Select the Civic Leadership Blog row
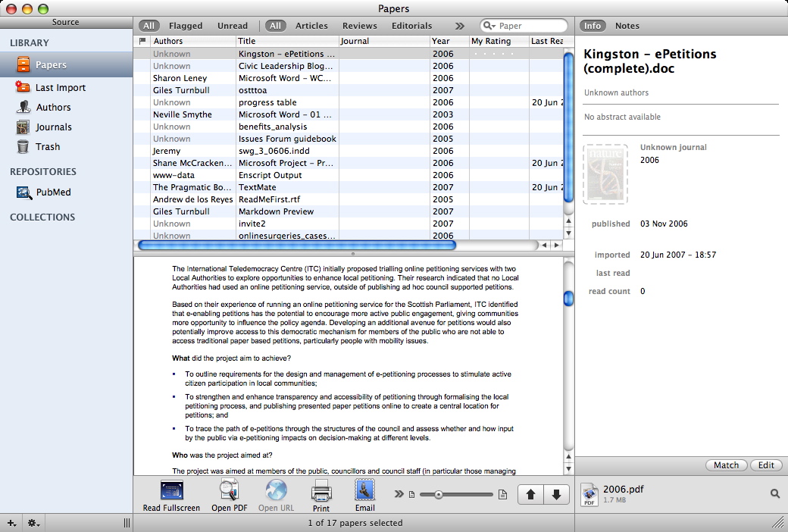Viewport: 788px width, 532px height. [349, 66]
